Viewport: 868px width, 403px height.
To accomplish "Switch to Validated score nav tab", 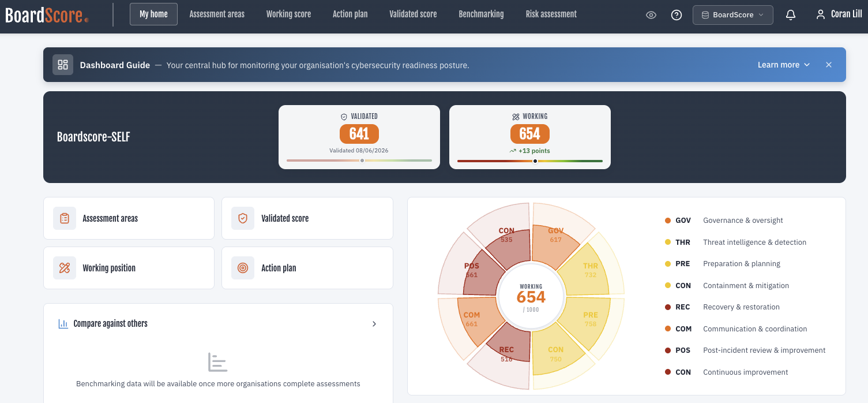I will (x=413, y=14).
